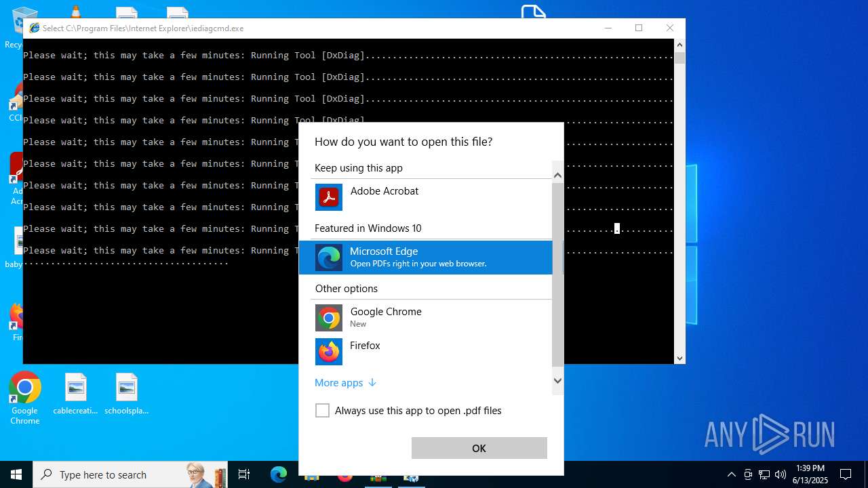The image size is (868, 488).
Task: Open the volume tray icon
Action: point(781,474)
